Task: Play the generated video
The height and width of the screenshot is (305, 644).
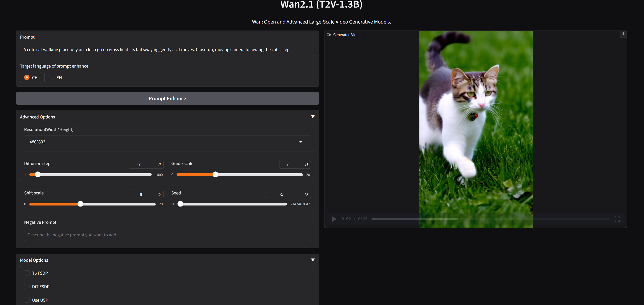Action: pos(334,219)
